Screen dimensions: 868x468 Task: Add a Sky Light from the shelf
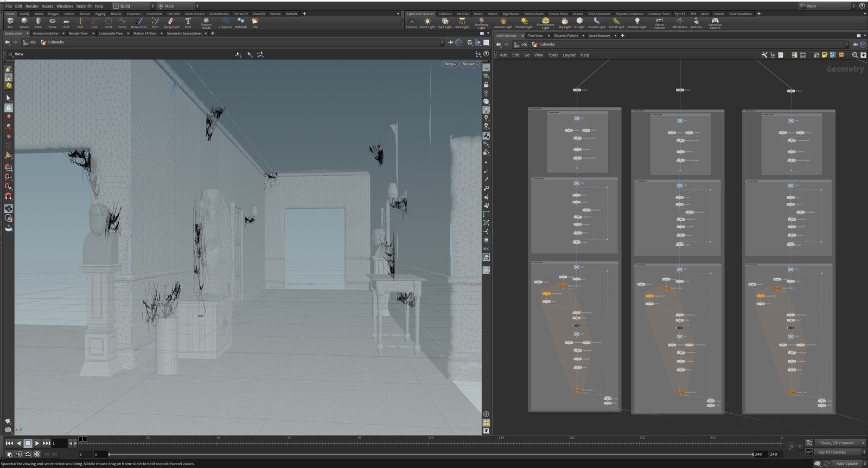click(x=564, y=23)
